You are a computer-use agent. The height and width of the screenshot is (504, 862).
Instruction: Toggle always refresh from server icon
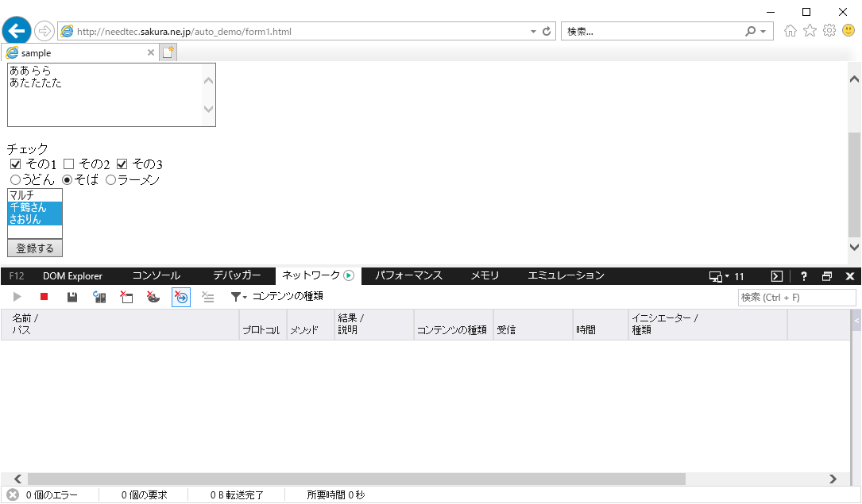[99, 297]
